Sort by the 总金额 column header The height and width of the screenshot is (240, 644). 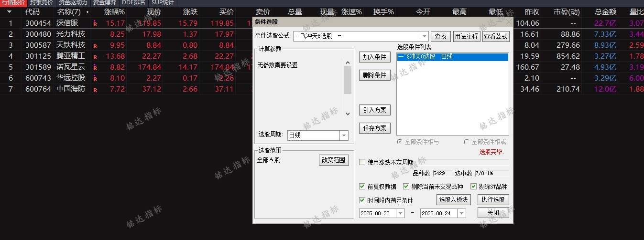[605, 12]
